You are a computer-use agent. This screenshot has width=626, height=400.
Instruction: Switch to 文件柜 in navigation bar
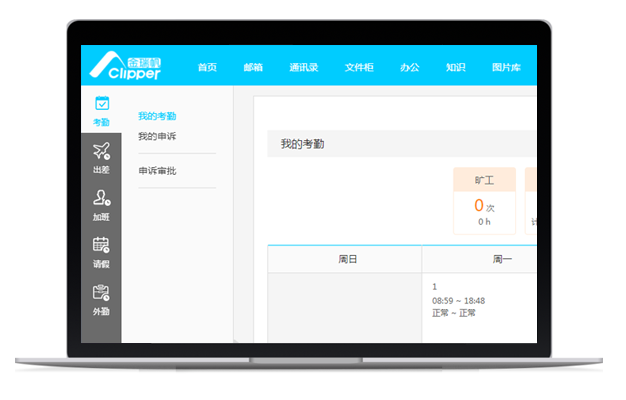(359, 67)
